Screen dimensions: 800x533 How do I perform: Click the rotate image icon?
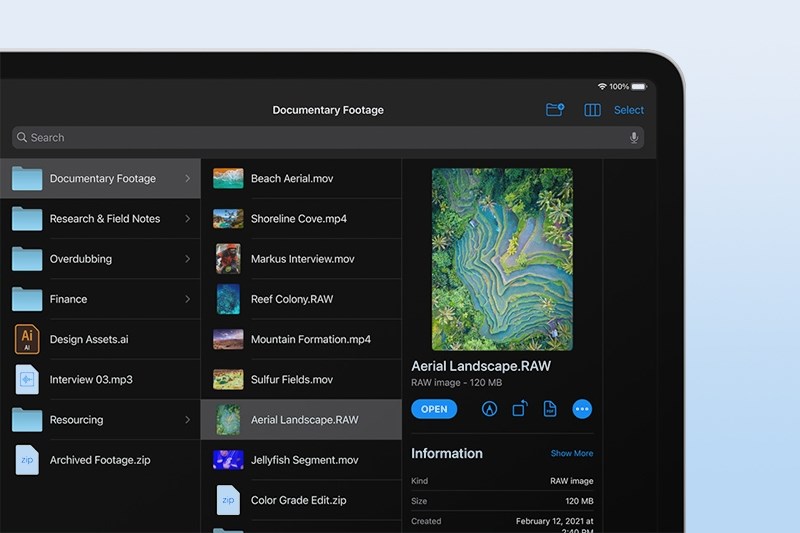point(520,409)
